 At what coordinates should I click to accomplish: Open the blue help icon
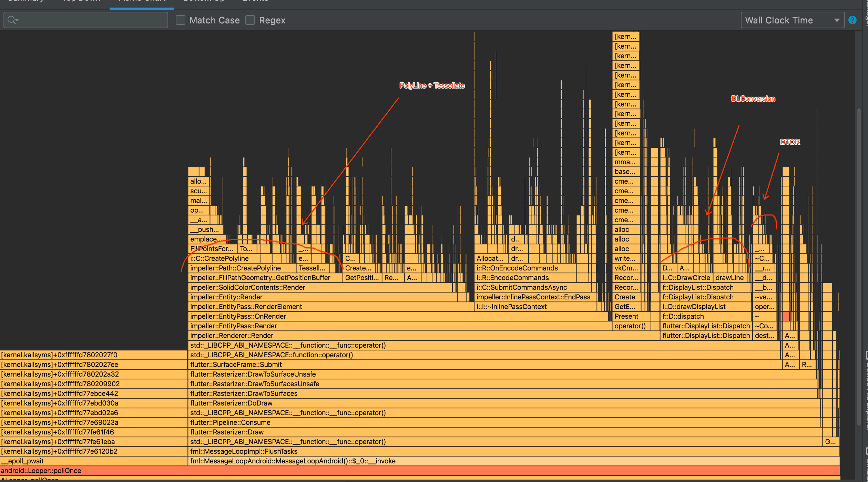tap(852, 20)
